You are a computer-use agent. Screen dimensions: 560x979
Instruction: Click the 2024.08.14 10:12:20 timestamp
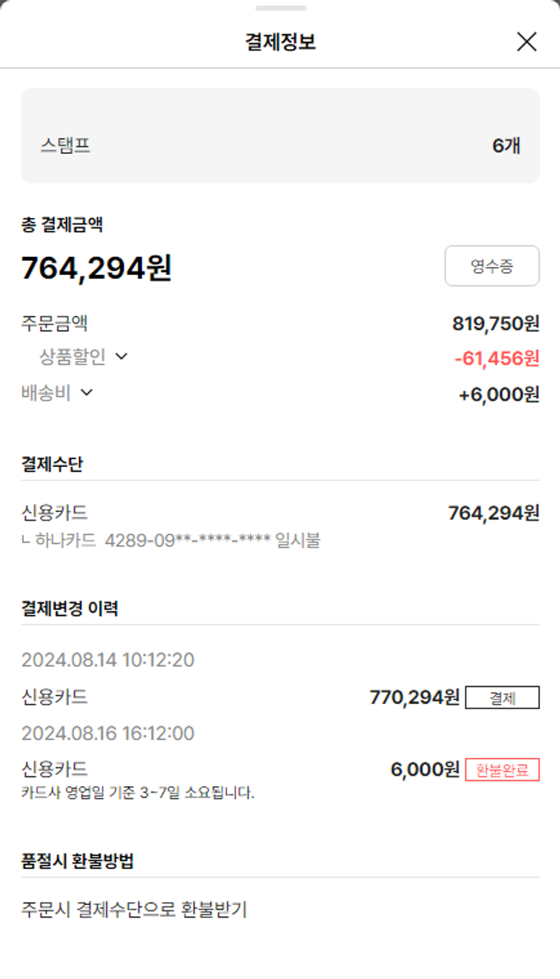tap(108, 660)
